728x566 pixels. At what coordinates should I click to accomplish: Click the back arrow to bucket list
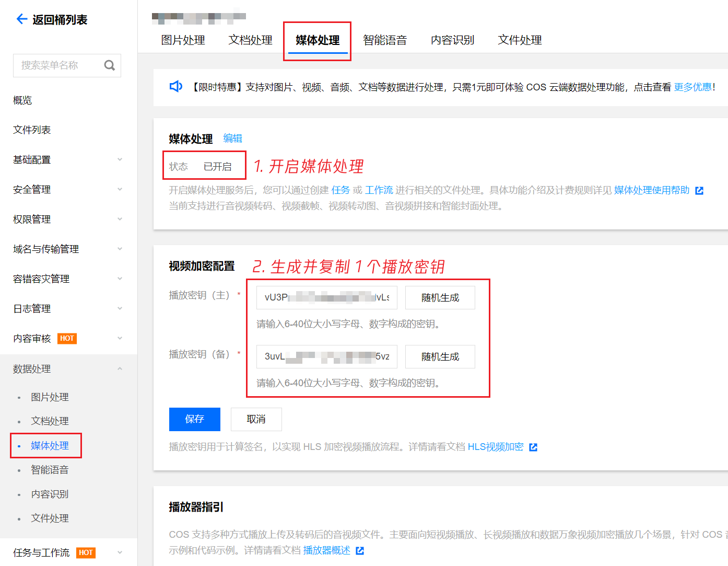coord(21,19)
